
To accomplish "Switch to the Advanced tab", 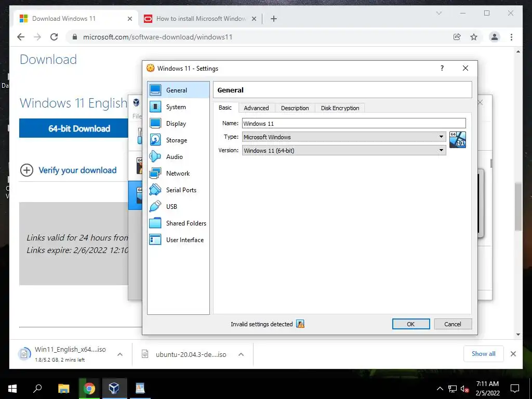I will coord(256,108).
